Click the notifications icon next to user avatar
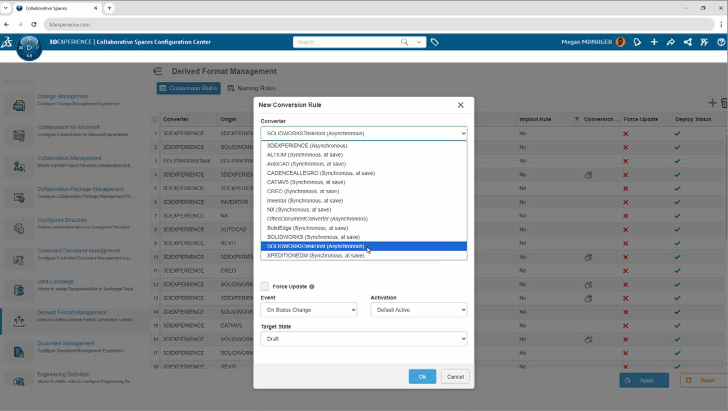 (x=637, y=42)
